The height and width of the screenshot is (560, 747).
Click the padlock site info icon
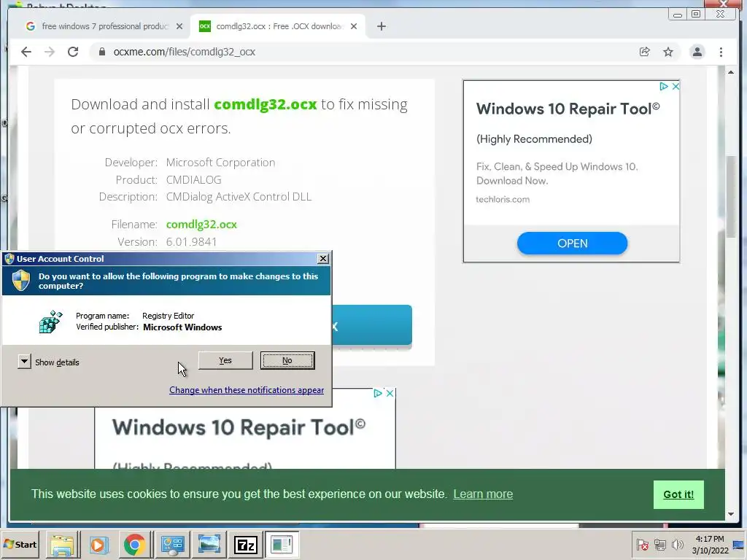pyautogui.click(x=101, y=52)
